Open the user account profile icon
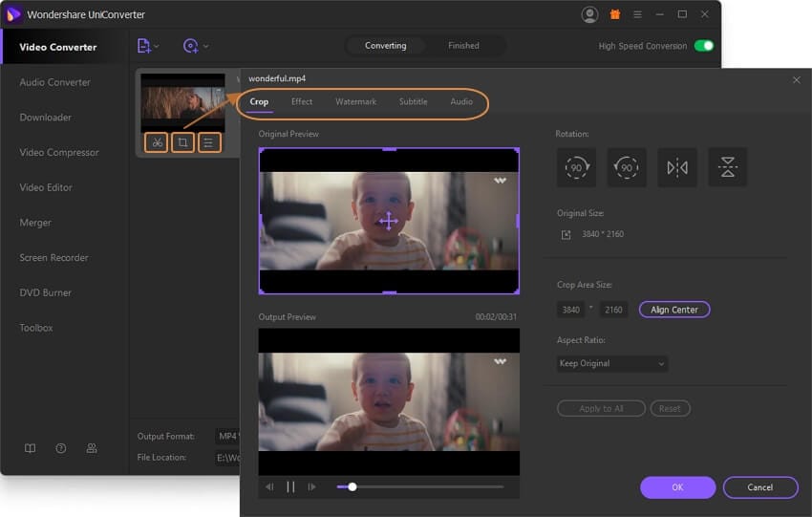812x517 pixels. tap(589, 14)
